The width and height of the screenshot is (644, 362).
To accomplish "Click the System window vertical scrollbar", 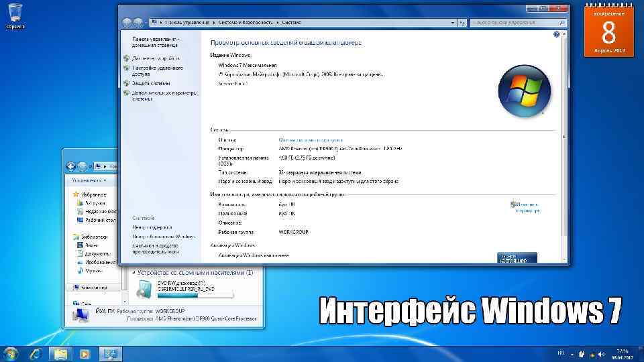I will coord(564,147).
